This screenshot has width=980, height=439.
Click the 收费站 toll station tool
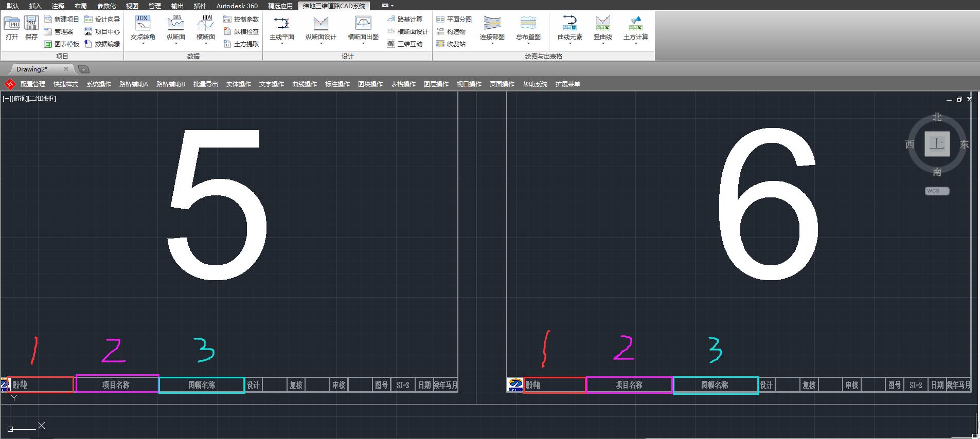point(451,44)
